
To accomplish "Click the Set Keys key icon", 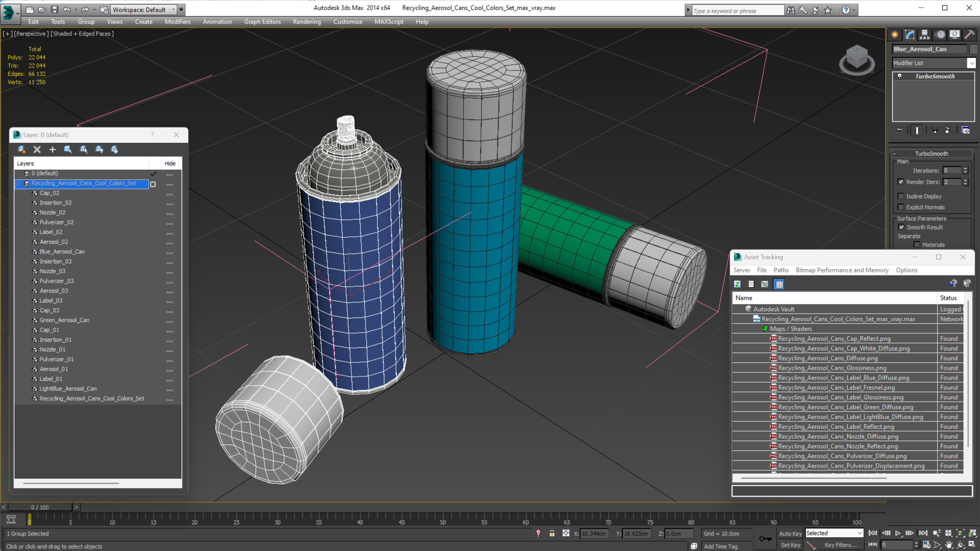I will click(765, 538).
